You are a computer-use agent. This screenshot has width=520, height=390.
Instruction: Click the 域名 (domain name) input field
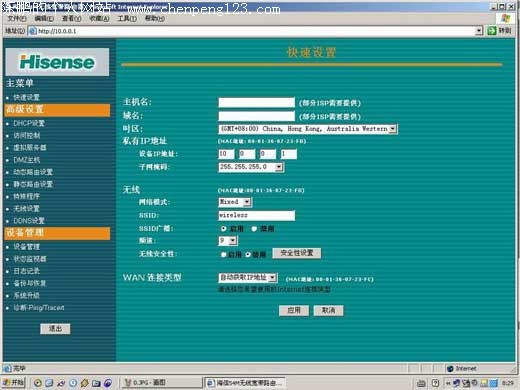(257, 116)
